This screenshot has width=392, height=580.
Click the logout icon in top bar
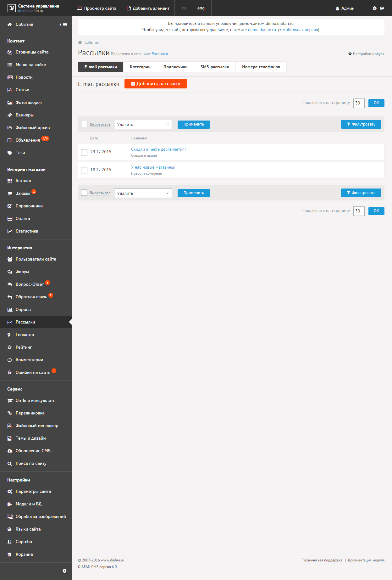[382, 8]
